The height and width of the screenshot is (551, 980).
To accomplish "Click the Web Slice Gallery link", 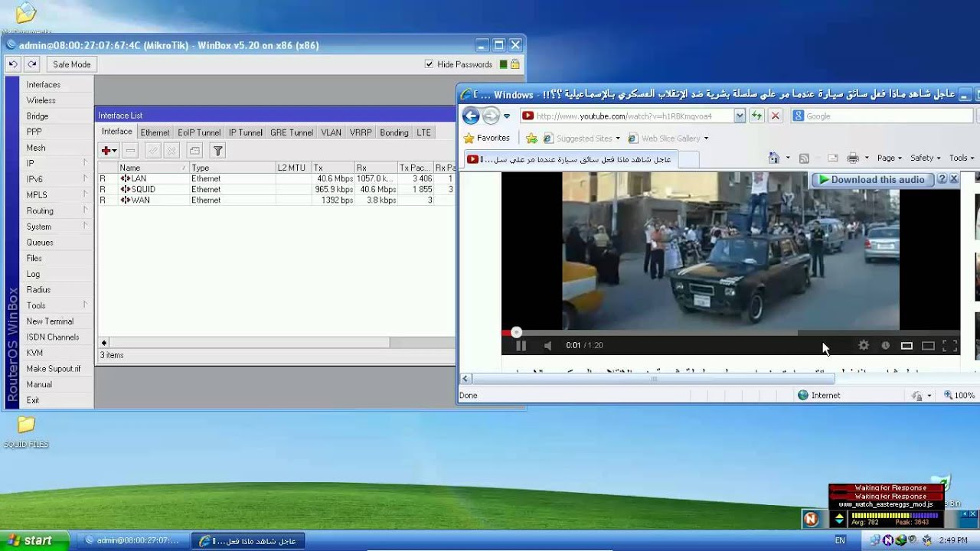I will pyautogui.click(x=668, y=139).
